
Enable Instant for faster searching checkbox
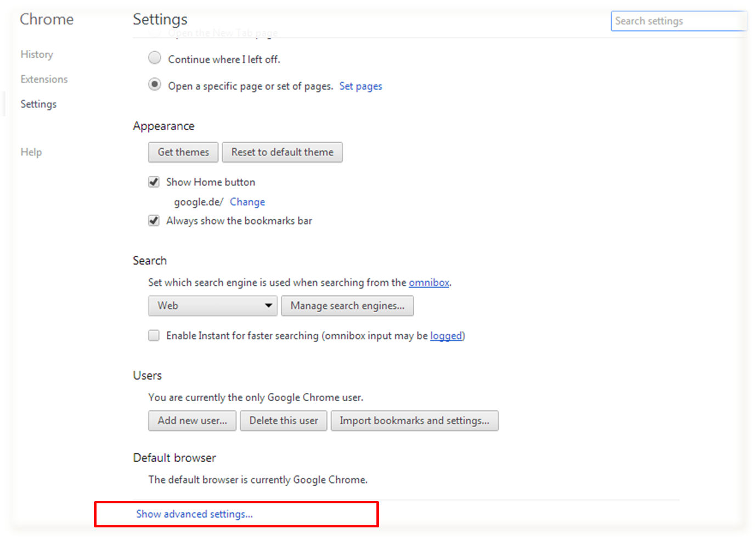tap(154, 335)
